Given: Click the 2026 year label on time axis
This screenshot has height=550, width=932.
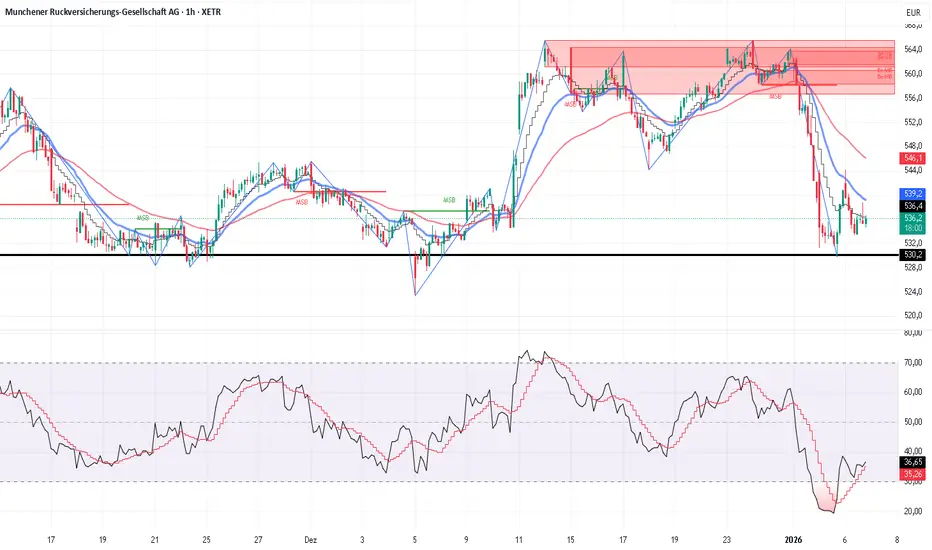Looking at the screenshot, I should (794, 540).
